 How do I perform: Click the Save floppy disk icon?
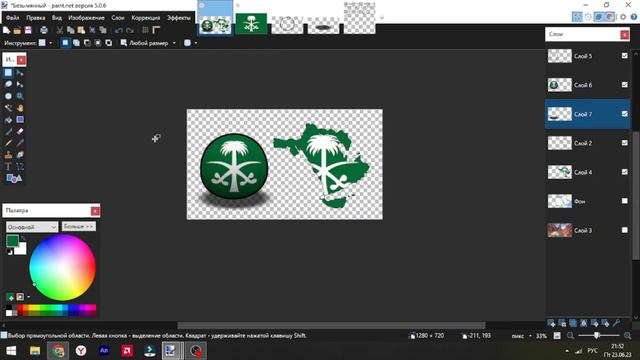click(x=28, y=30)
